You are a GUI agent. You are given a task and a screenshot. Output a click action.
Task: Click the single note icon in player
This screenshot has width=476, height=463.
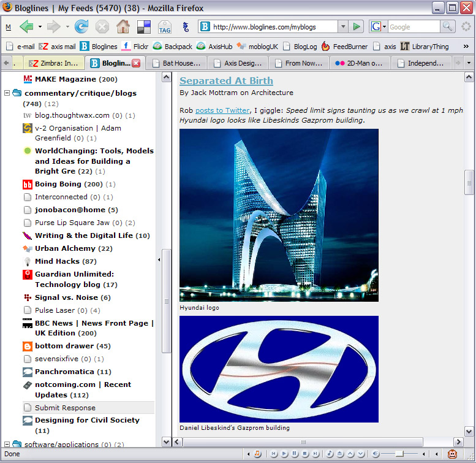[330, 454]
